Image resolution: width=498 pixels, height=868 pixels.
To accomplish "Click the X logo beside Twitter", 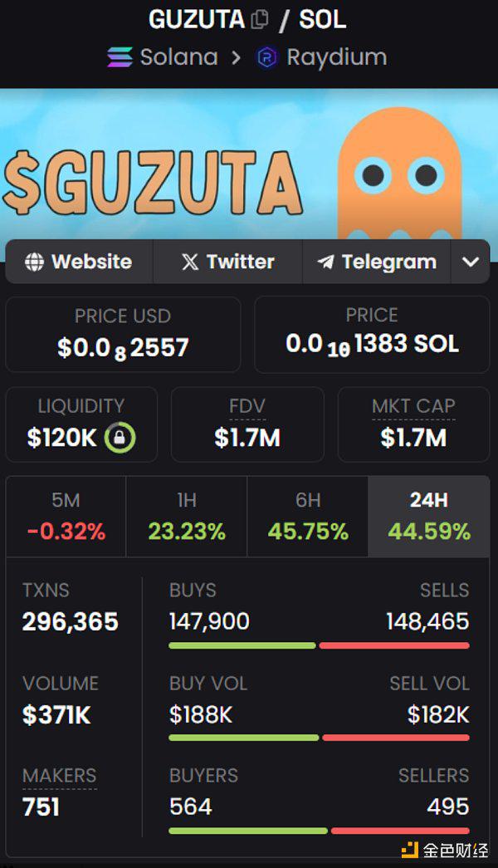I will pos(190,262).
